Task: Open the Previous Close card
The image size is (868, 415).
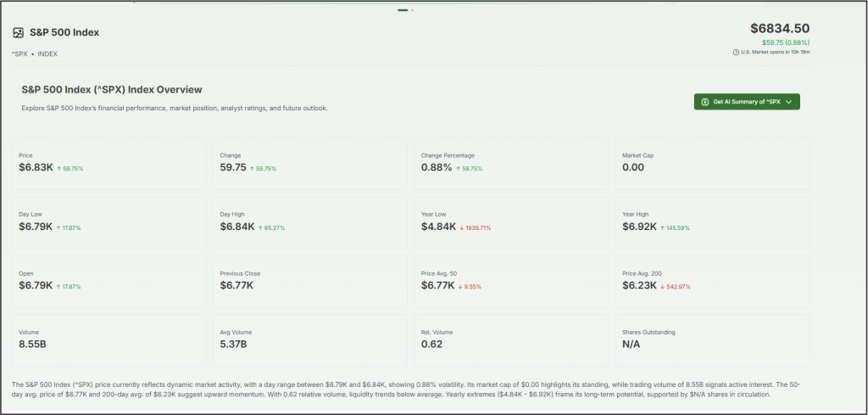Action: [309, 281]
